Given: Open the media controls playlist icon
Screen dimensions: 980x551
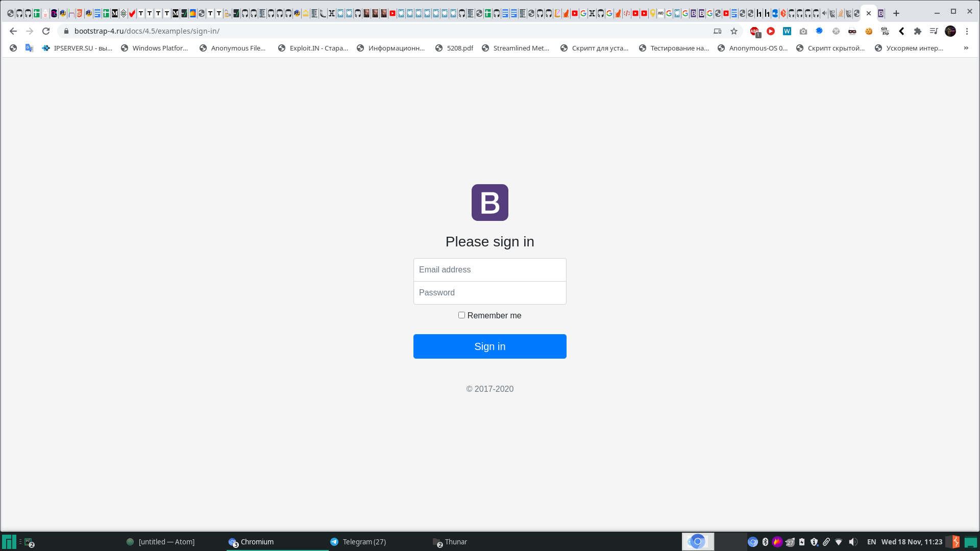Looking at the screenshot, I should 934,31.
